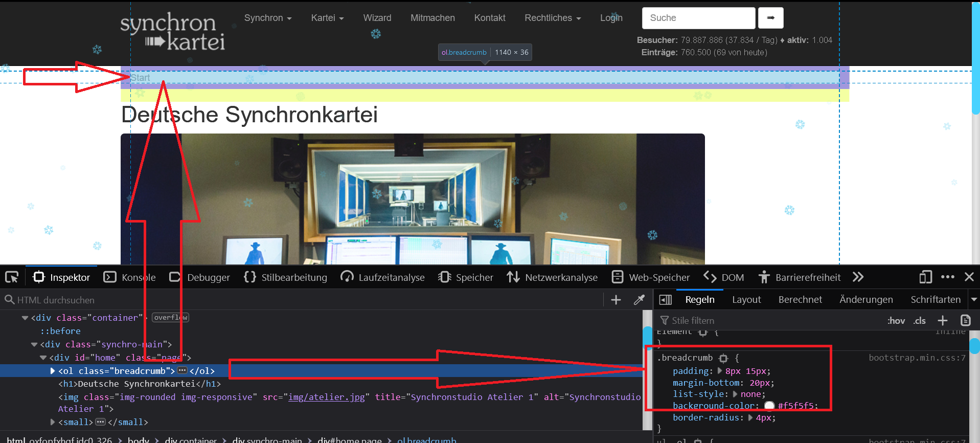Click the ellipsis badge in the ol breadcrumb row
This screenshot has width=980, height=443.
[182, 370]
